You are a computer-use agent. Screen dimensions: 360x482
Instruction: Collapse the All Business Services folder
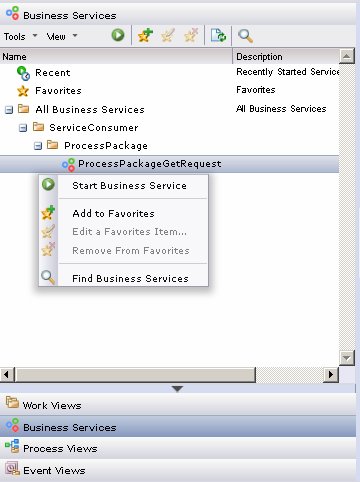coord(9,110)
